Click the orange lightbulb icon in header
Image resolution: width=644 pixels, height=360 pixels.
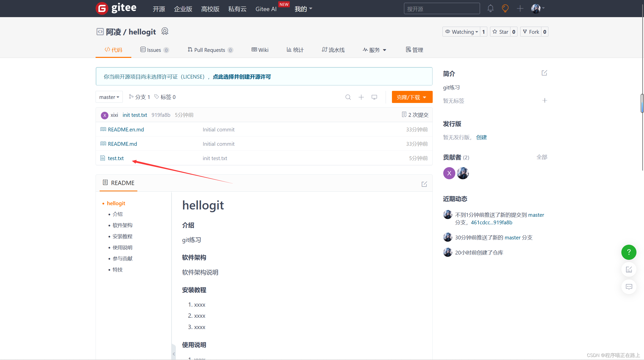tap(505, 9)
